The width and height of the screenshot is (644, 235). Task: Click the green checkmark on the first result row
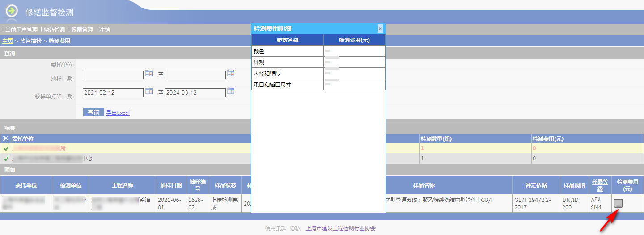[6, 148]
